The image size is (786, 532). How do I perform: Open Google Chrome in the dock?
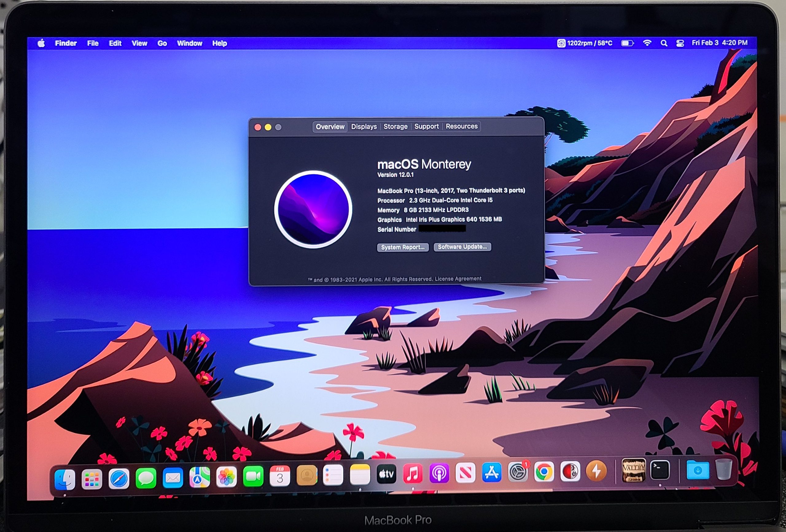tap(544, 471)
